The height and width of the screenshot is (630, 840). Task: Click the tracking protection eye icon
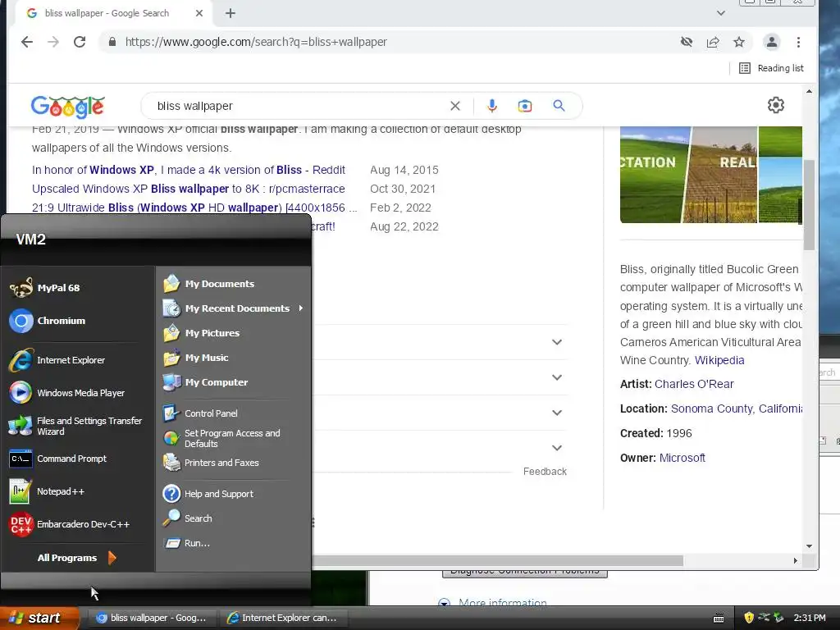687,42
